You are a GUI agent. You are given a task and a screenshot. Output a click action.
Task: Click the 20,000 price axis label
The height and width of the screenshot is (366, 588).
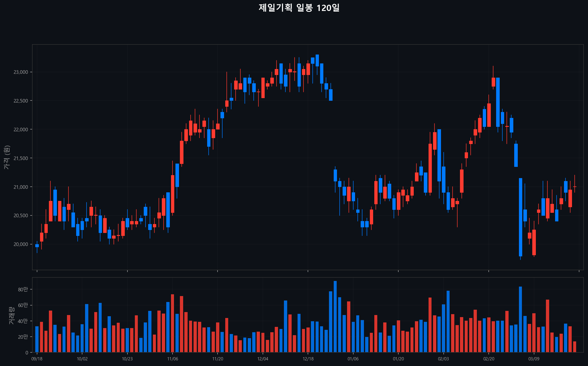click(21, 244)
